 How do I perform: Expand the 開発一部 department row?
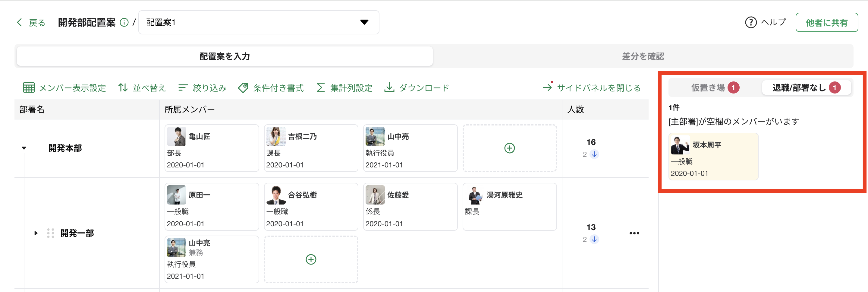coord(36,233)
